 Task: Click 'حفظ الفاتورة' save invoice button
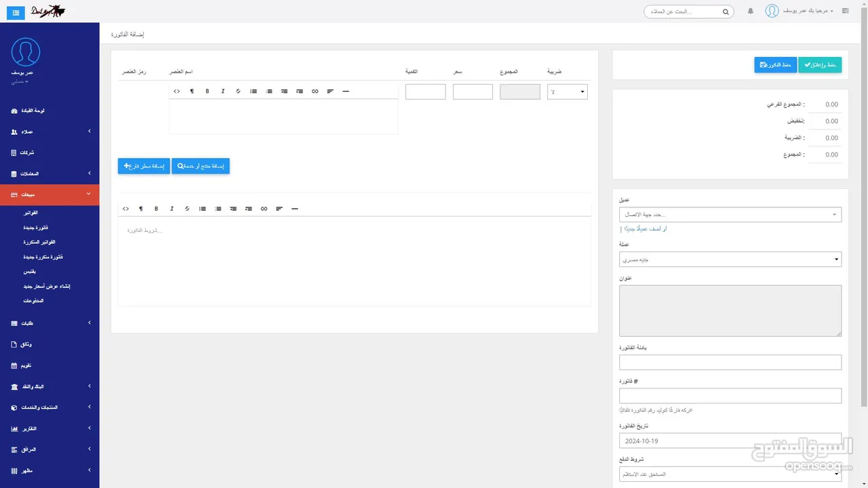(776, 64)
